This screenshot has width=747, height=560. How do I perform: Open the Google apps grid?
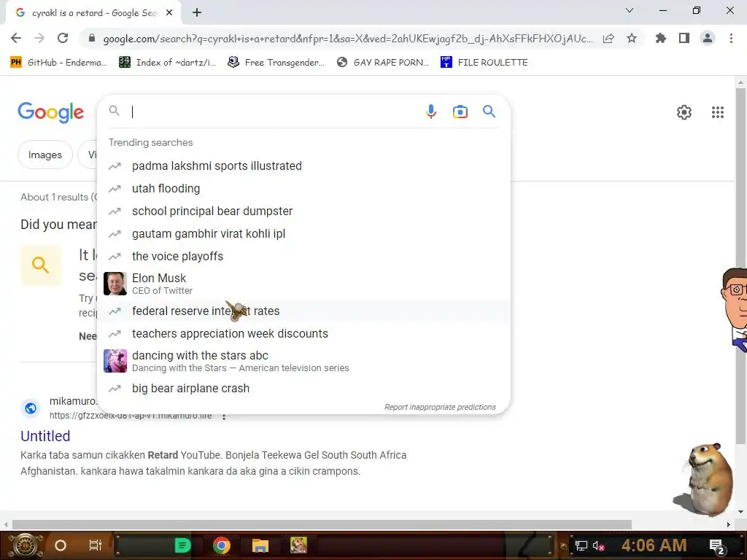pos(718,112)
